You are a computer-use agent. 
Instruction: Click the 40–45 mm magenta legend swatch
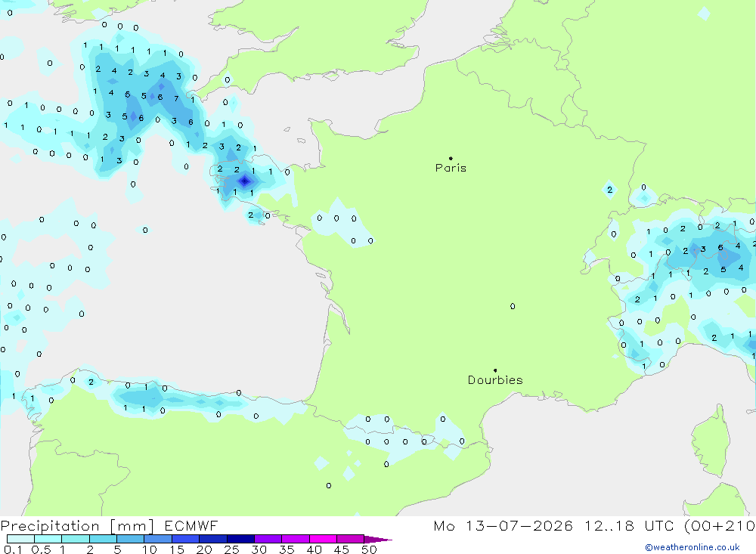323,539
